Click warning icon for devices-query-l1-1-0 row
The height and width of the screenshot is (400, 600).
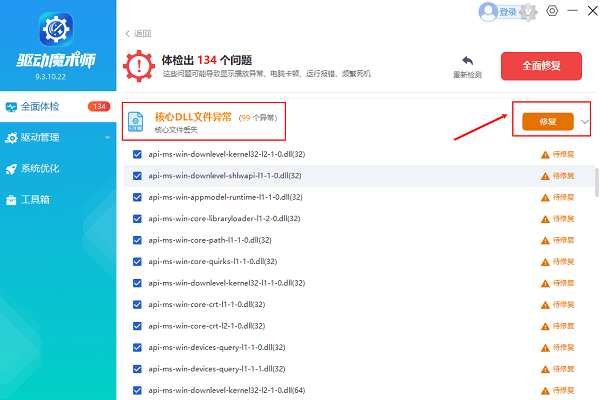[545, 348]
